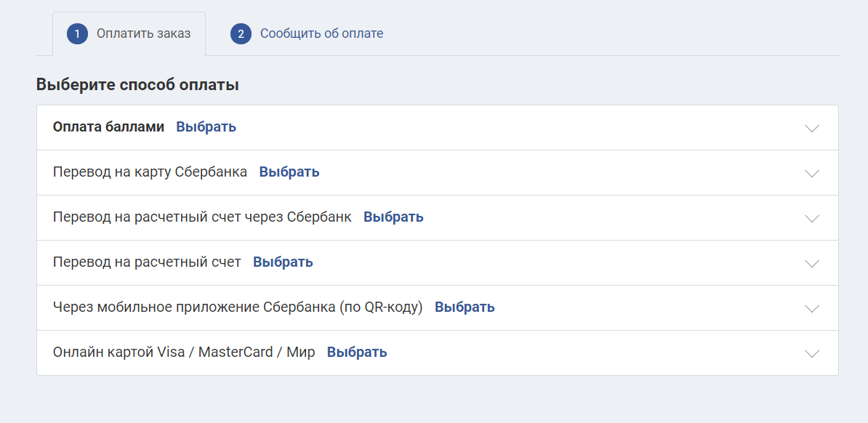This screenshot has width=868, height=423.
Task: Select "Выбрать" beside "Перевод на расчетный счет"
Action: pyautogui.click(x=283, y=262)
